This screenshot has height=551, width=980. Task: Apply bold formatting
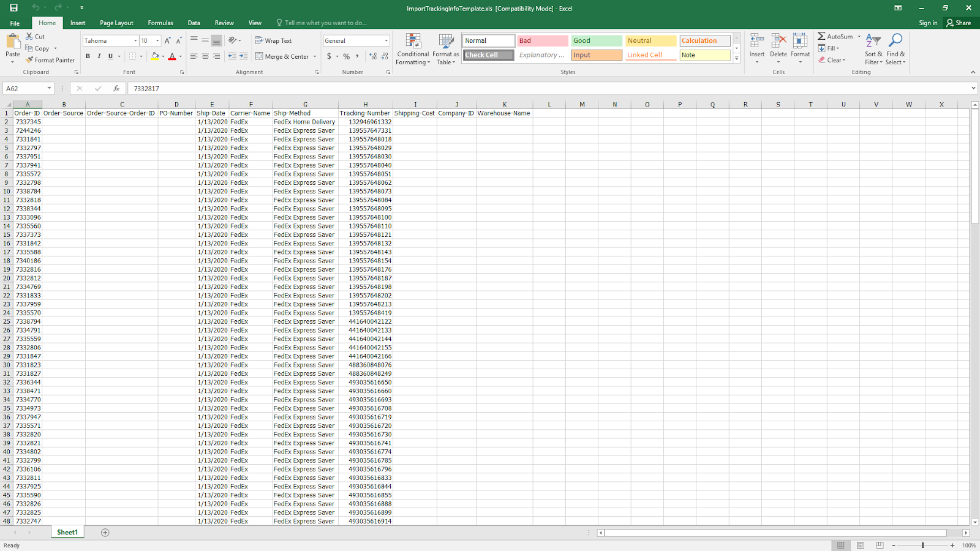88,56
